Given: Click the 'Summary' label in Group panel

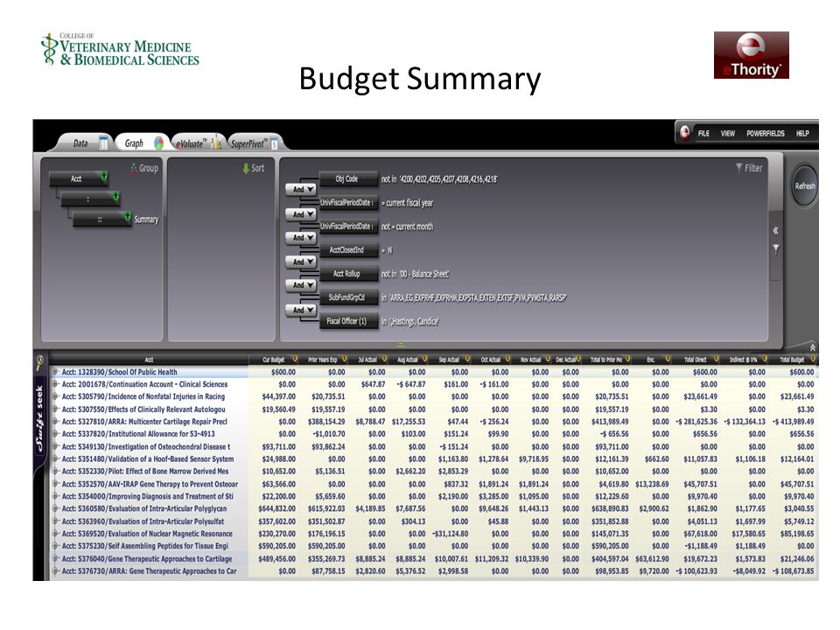Looking at the screenshot, I should click(x=146, y=219).
